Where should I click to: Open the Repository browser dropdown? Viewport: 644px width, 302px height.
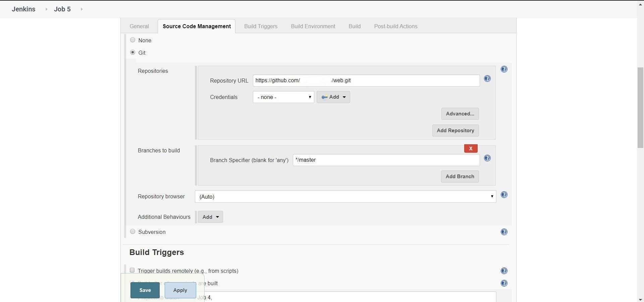point(345,197)
